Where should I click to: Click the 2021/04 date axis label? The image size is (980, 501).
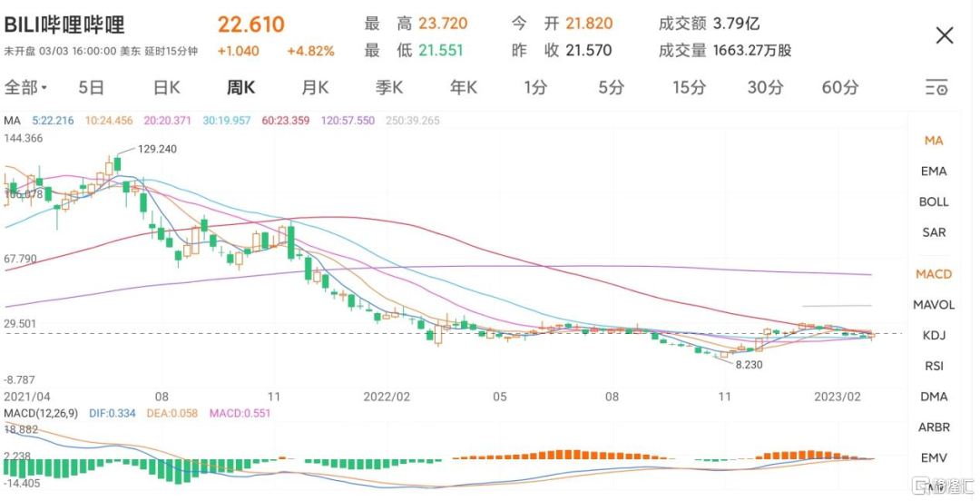27,397
